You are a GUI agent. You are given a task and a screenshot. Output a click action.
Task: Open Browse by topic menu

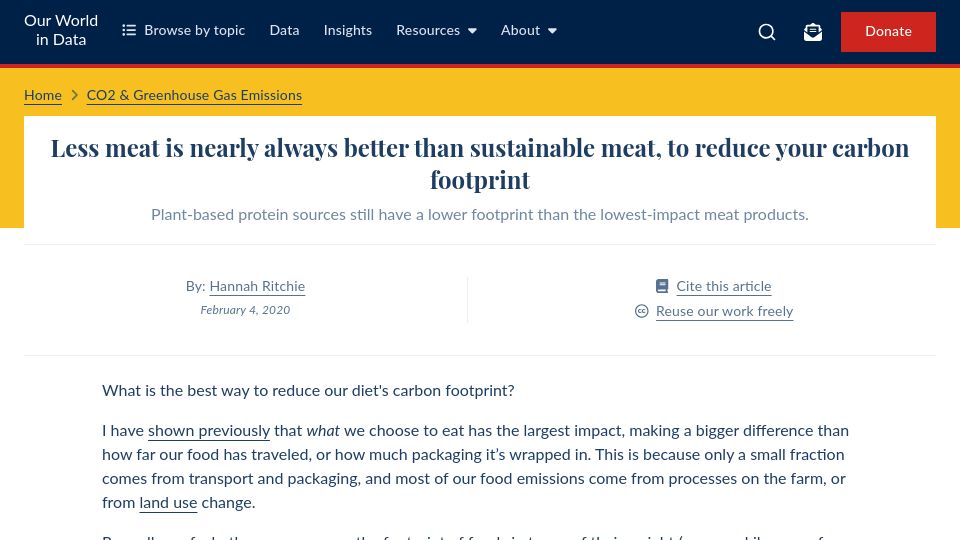tap(183, 30)
